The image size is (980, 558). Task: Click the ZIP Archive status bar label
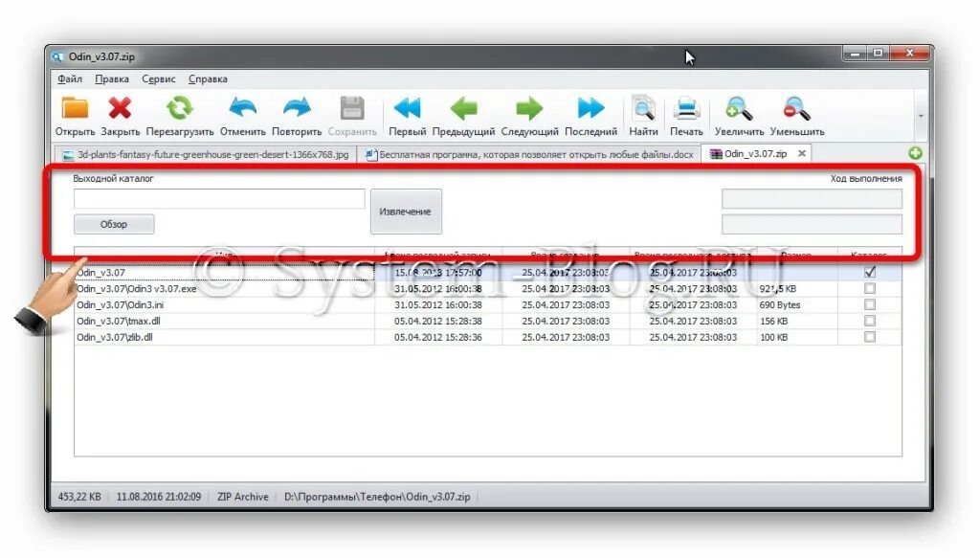[242, 497]
